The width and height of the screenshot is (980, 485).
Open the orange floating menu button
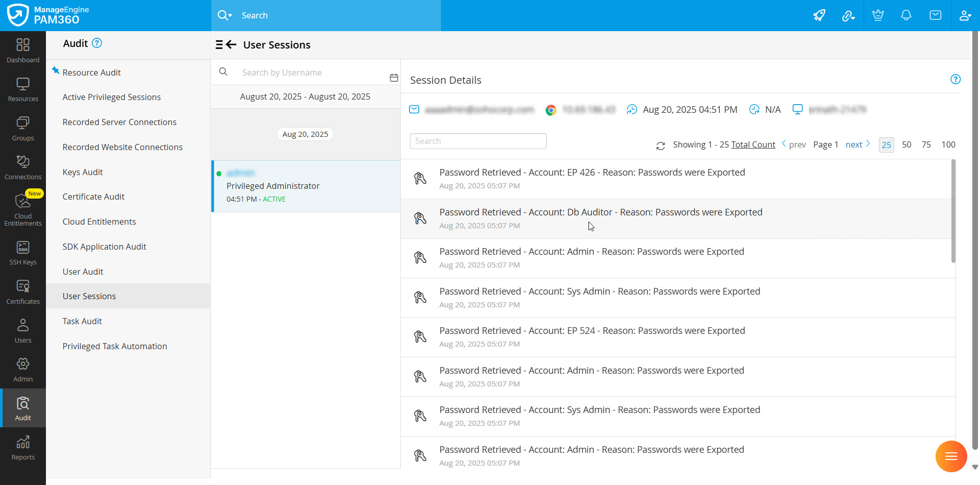click(x=951, y=456)
